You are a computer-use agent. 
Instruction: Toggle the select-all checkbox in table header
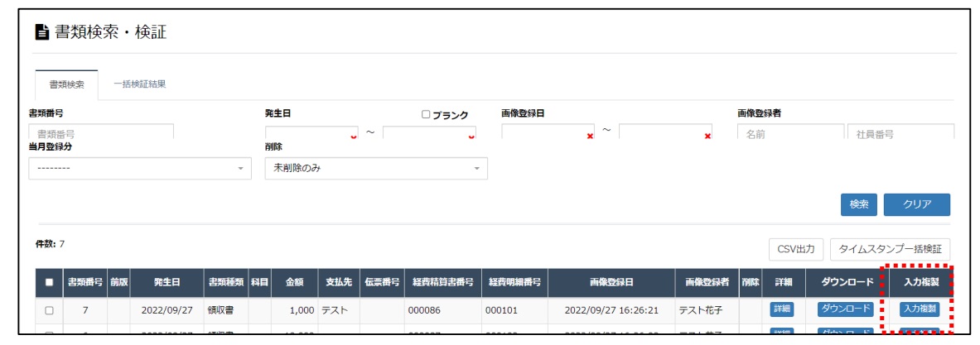[50, 282]
